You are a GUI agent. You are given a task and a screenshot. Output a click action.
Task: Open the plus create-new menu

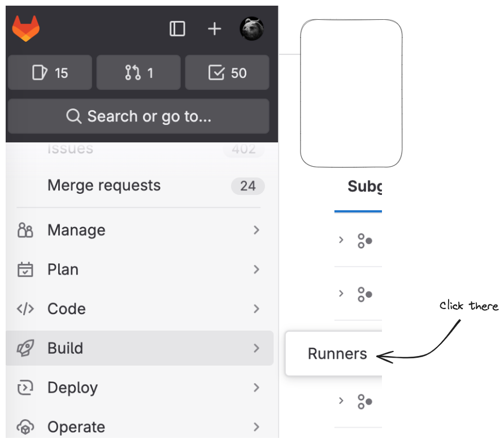pos(214,29)
